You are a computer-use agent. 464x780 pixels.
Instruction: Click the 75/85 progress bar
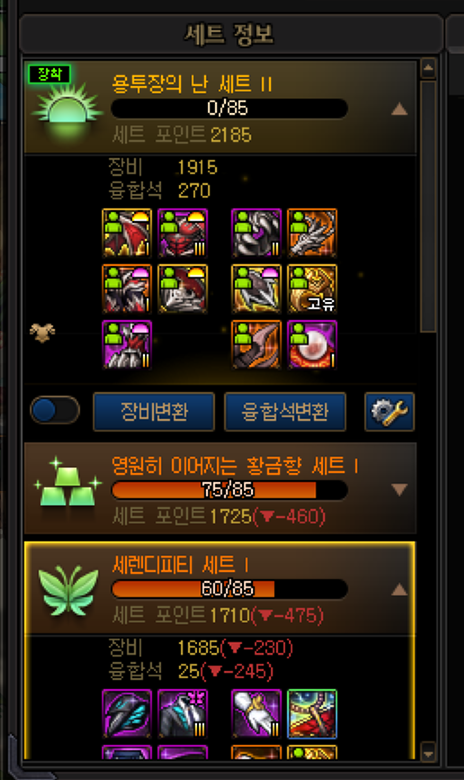pyautogui.click(x=229, y=490)
